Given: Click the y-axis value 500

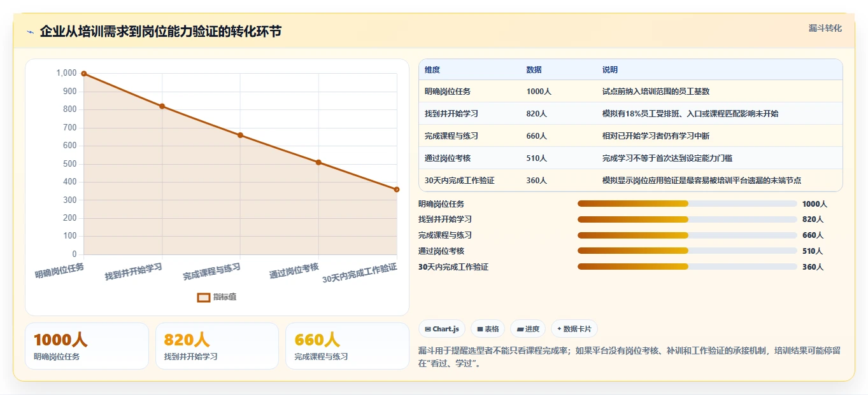Looking at the screenshot, I should coord(69,164).
